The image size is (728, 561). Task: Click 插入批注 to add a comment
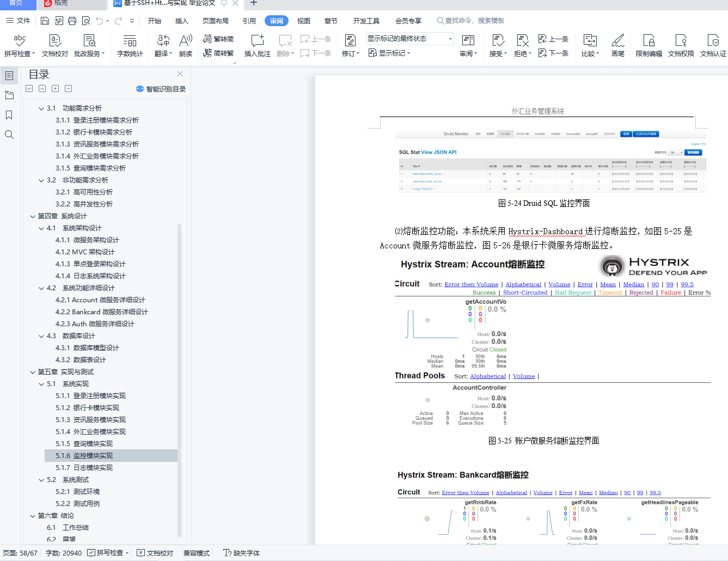[x=258, y=46]
